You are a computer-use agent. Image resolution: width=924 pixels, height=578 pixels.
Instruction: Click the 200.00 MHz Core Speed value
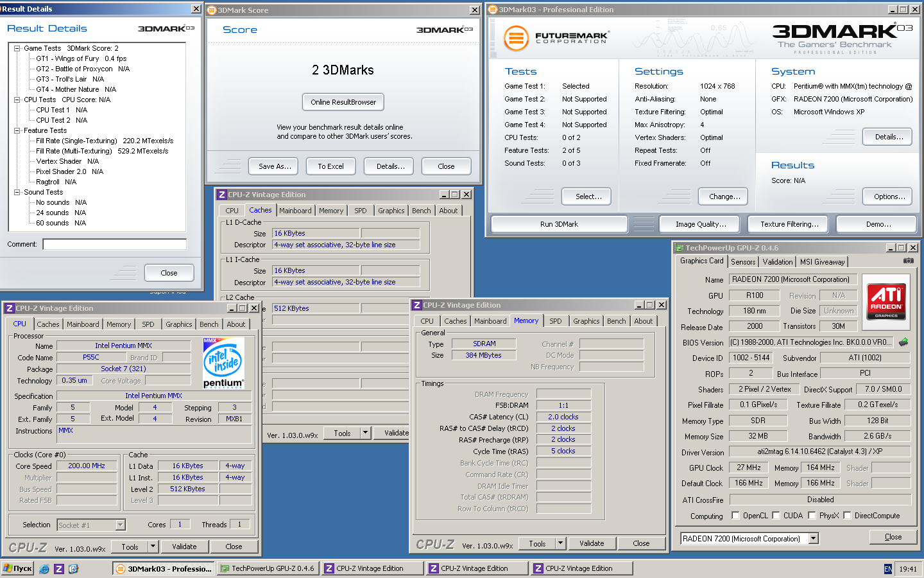pos(87,466)
